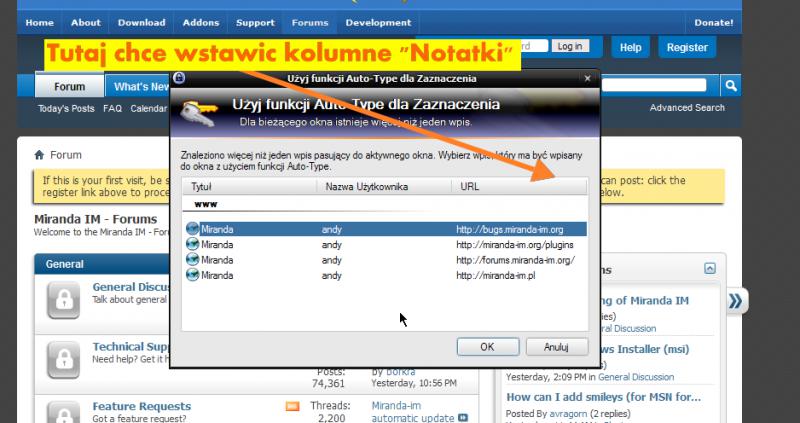Open the Feature Requests forum link

(x=142, y=406)
